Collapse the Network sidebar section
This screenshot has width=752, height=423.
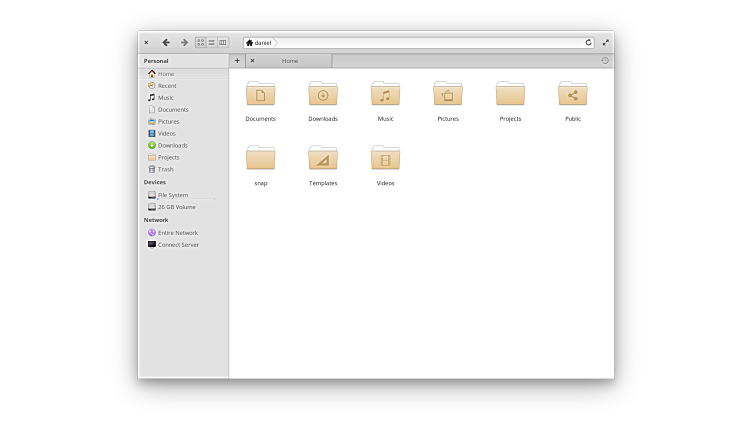156,220
